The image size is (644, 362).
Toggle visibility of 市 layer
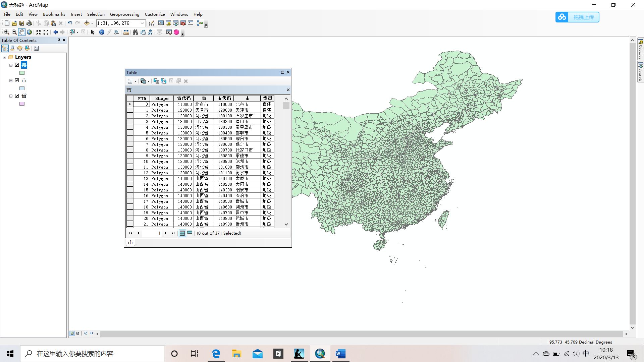coord(17,80)
